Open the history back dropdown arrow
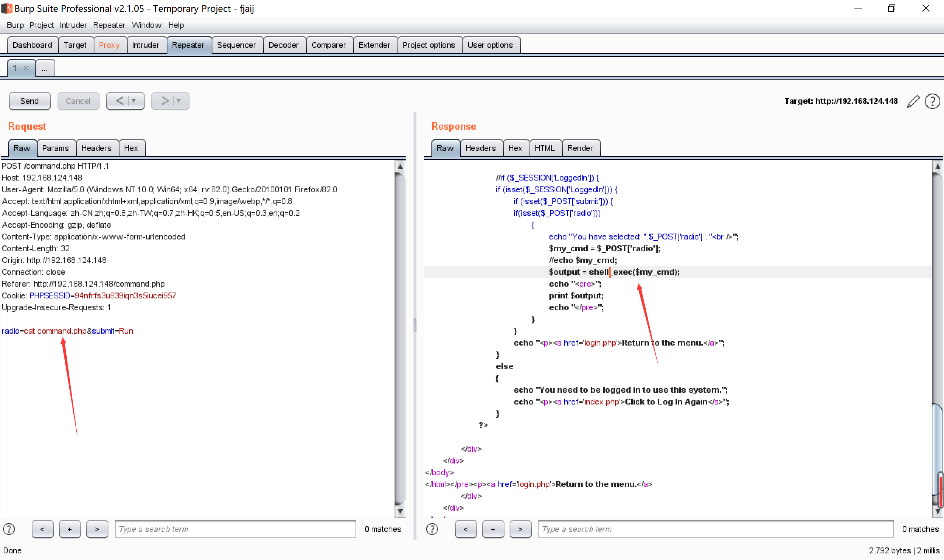 tap(133, 101)
